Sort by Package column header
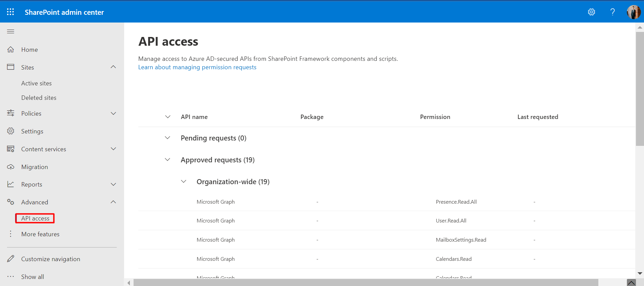 click(312, 117)
